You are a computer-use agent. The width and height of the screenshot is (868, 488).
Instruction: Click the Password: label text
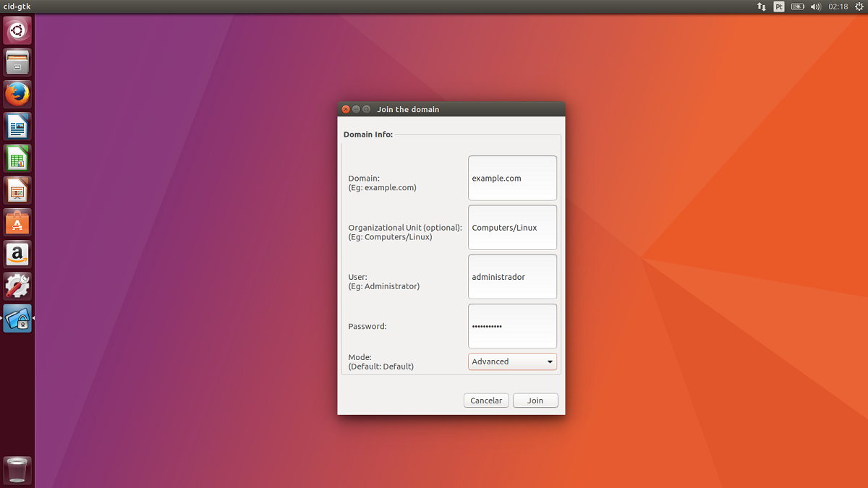[367, 327]
